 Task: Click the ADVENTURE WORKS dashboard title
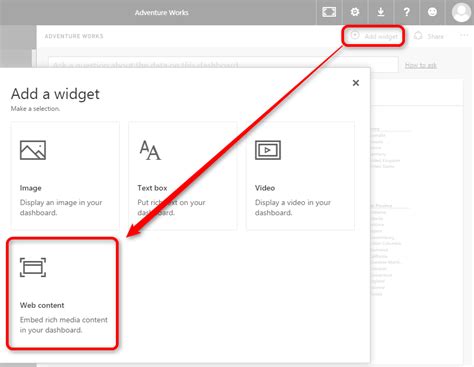click(74, 36)
